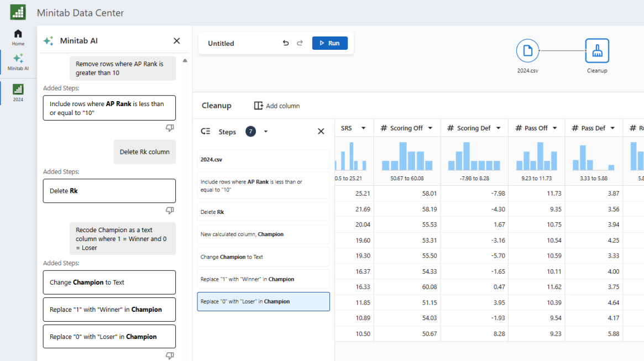
Task: Open the Scoring Off column dropdown
Action: tap(431, 128)
